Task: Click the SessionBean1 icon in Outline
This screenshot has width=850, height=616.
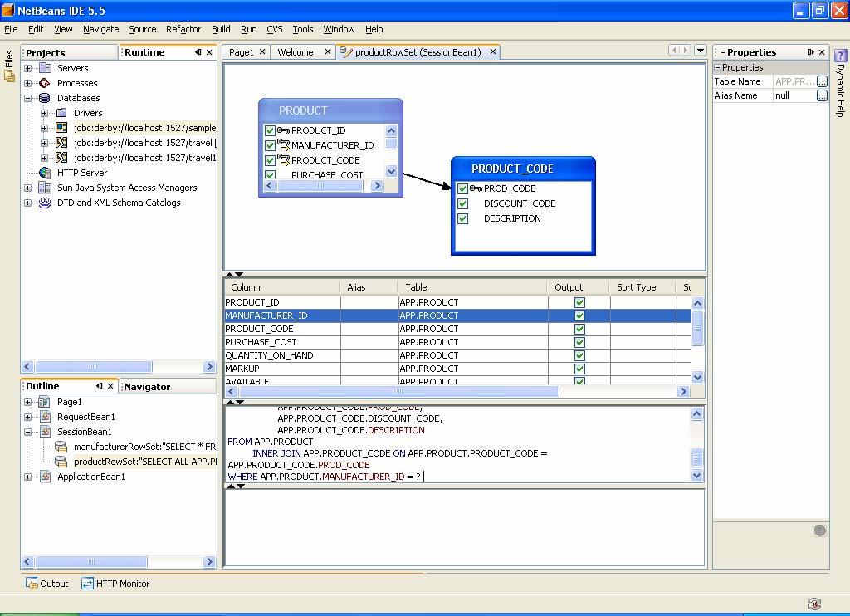Action: [45, 432]
